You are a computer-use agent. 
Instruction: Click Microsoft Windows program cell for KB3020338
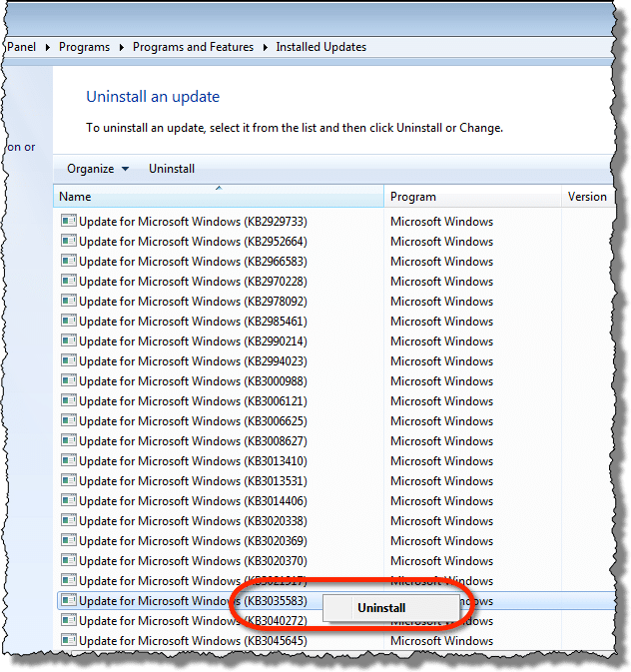441,520
